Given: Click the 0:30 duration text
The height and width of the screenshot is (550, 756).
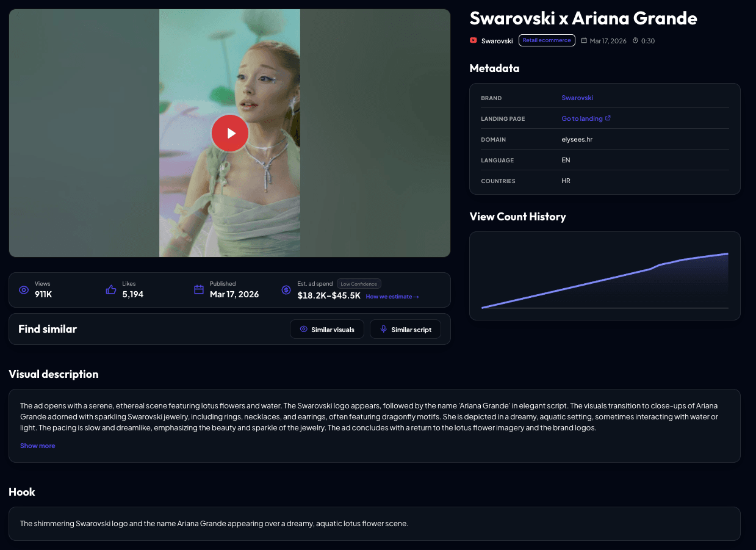Looking at the screenshot, I should click(x=648, y=41).
